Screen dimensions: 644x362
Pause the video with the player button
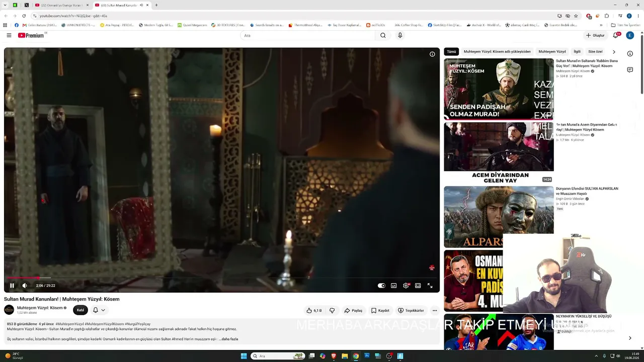pyautogui.click(x=12, y=286)
